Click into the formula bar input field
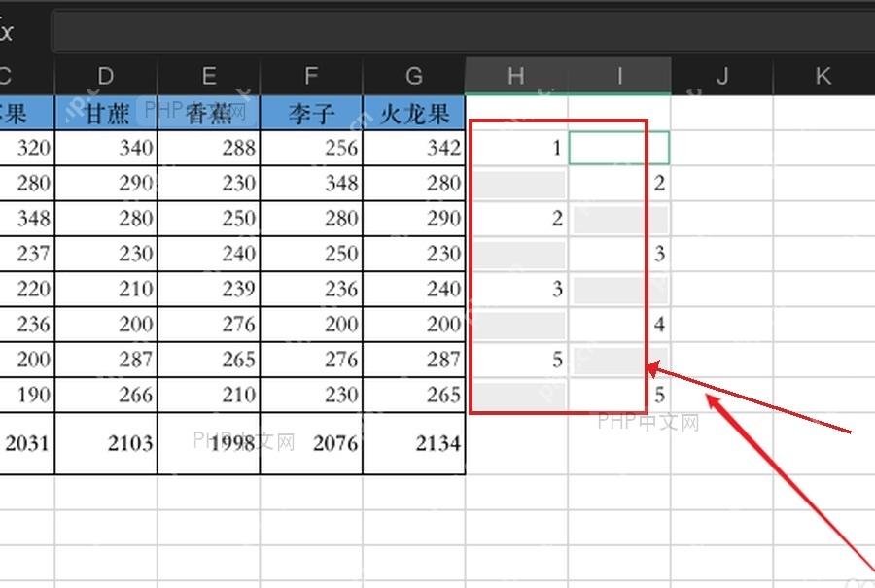Screen dimensions: 875x588 tap(463, 32)
